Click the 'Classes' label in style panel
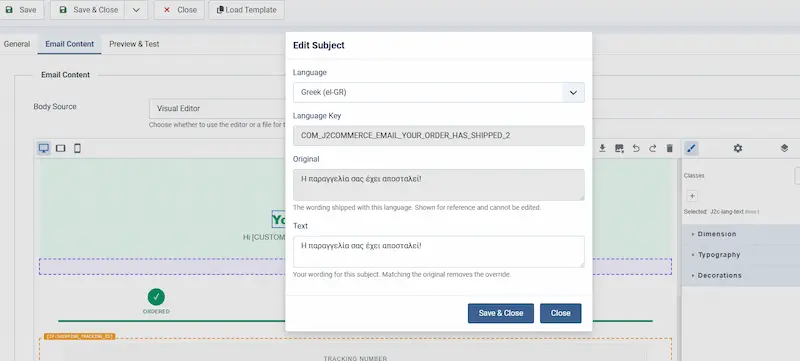 [x=694, y=175]
